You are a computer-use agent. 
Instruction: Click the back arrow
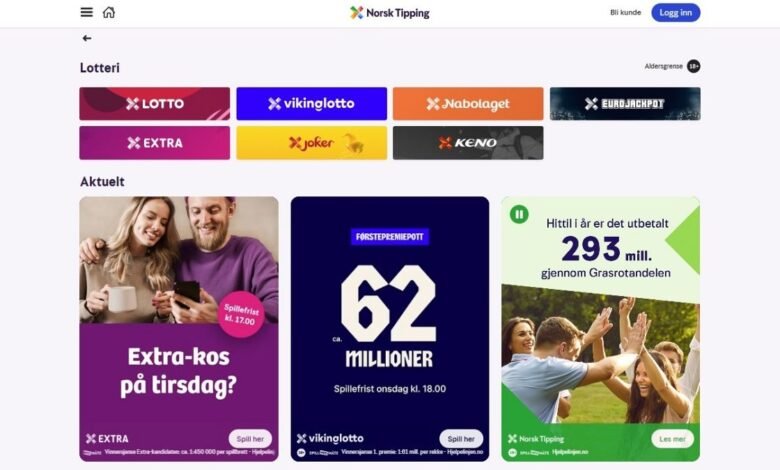[87, 38]
